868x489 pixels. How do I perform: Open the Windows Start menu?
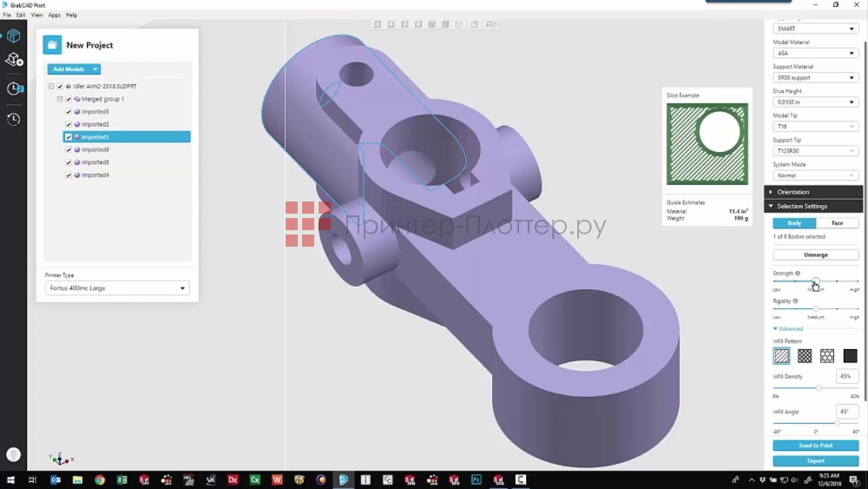click(x=10, y=479)
